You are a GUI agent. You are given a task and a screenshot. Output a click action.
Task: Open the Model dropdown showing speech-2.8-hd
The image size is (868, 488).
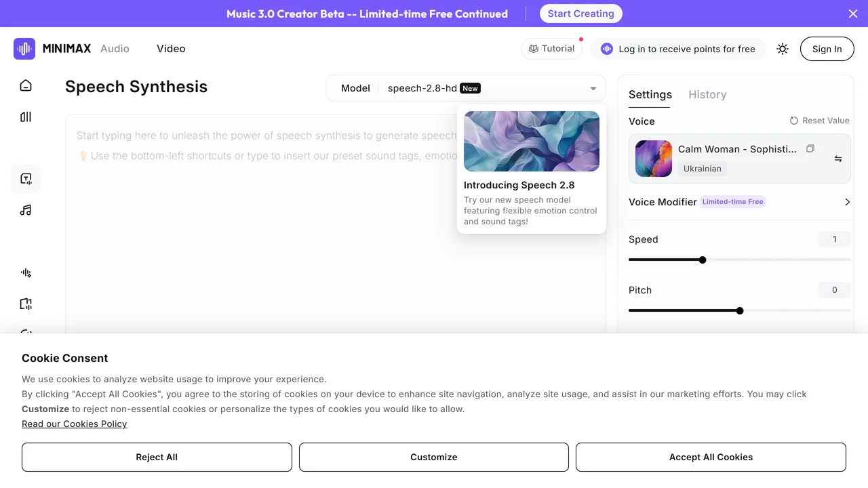pos(466,88)
